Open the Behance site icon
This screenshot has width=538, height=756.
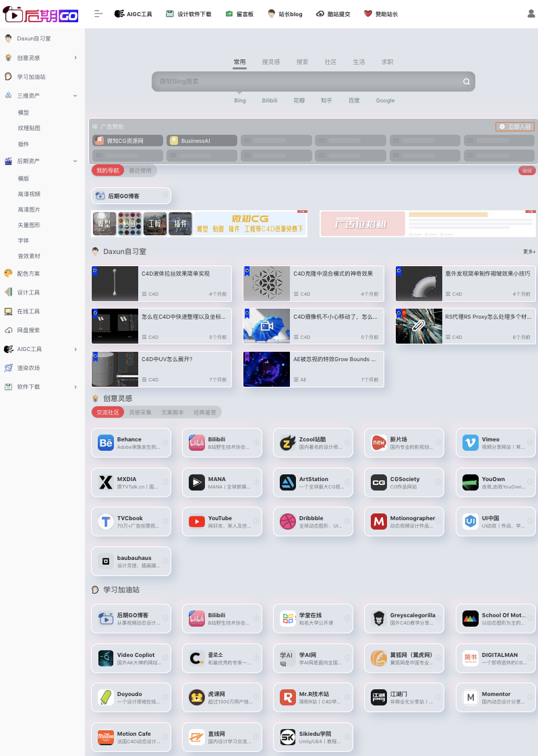click(106, 443)
